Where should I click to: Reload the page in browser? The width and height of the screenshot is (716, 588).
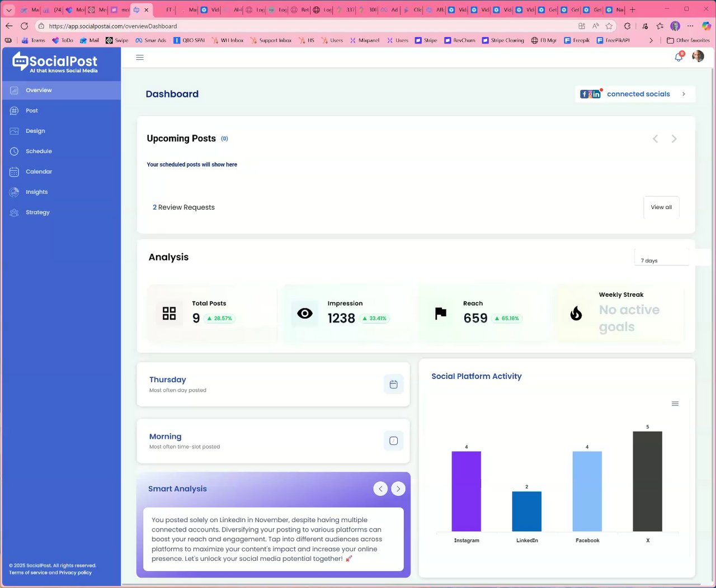pos(24,26)
